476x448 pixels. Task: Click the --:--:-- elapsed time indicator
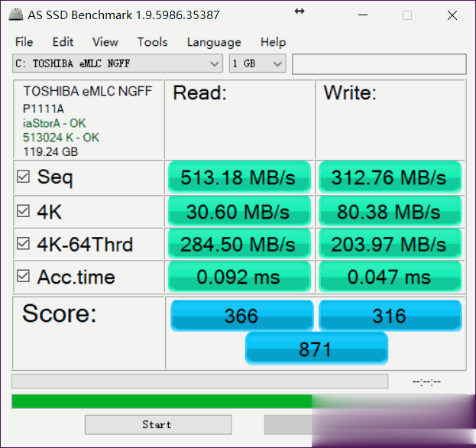pyautogui.click(x=426, y=381)
